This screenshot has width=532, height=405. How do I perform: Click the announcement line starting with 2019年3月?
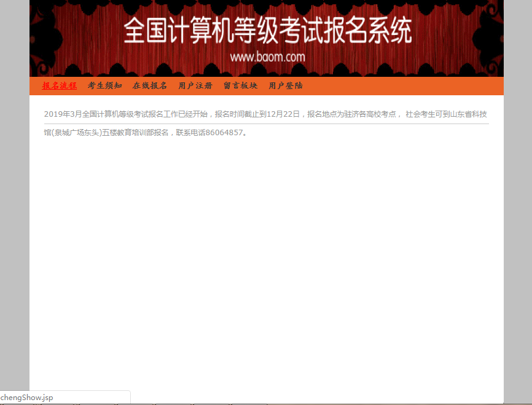pyautogui.click(x=265, y=114)
